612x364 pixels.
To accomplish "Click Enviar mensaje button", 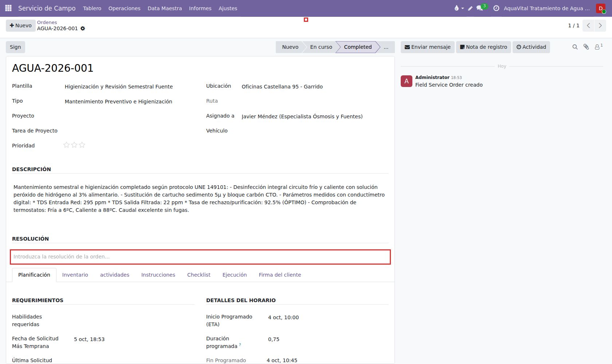I will (428, 47).
